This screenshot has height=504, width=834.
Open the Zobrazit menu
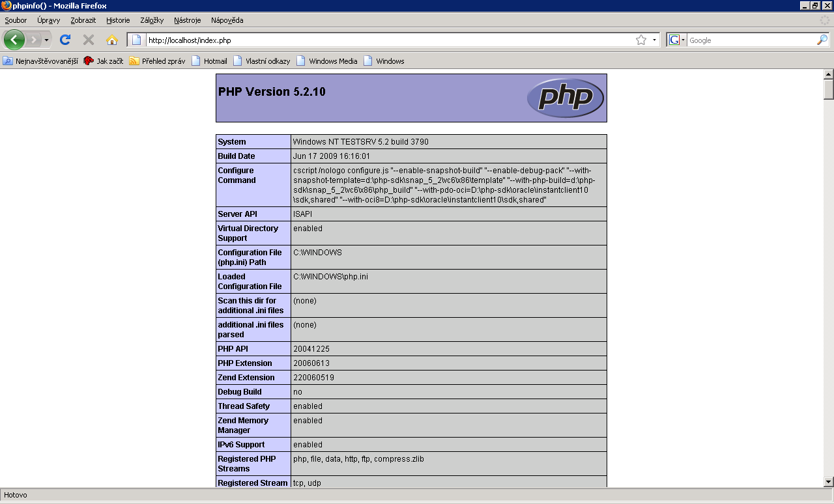click(83, 20)
